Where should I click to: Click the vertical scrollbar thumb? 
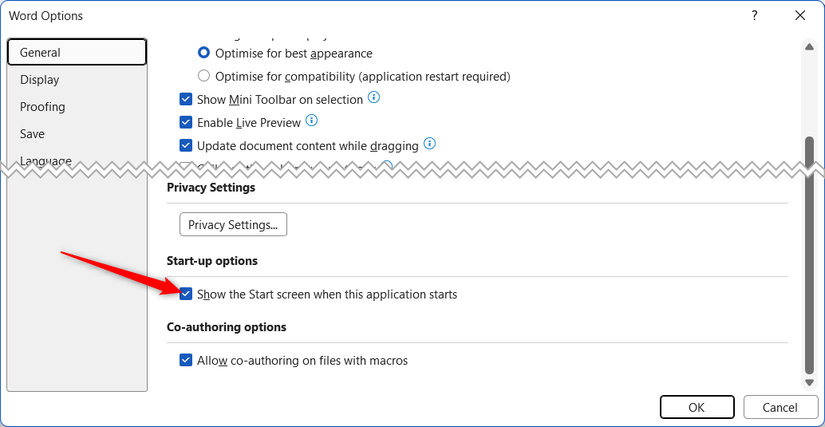click(809, 250)
